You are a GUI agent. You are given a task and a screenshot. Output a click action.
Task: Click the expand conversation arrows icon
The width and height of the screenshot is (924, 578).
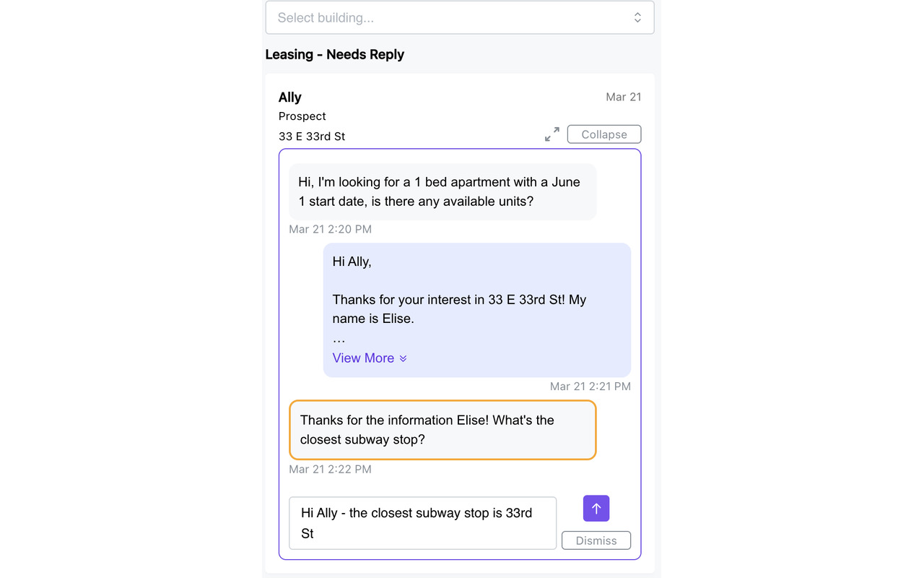pyautogui.click(x=552, y=134)
